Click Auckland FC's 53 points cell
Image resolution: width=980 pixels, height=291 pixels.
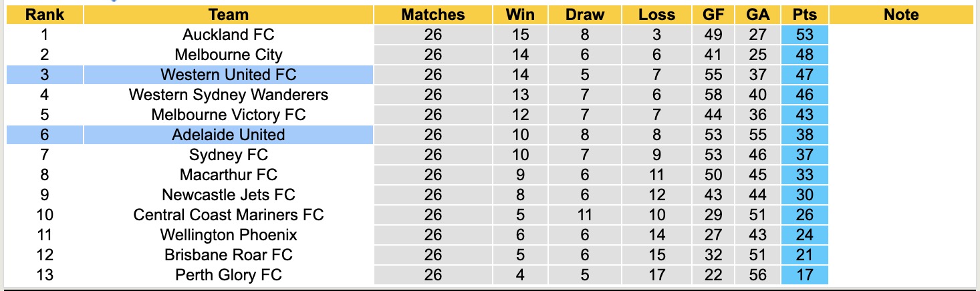pyautogui.click(x=804, y=35)
